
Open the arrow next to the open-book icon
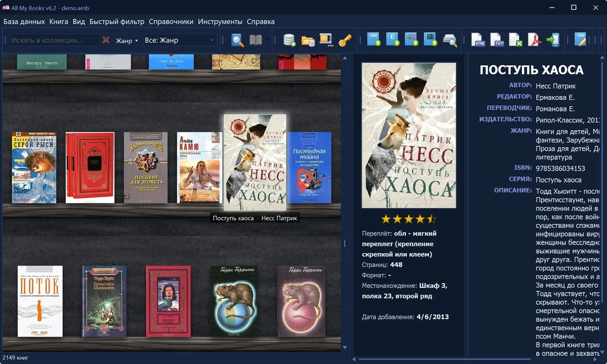point(268,40)
